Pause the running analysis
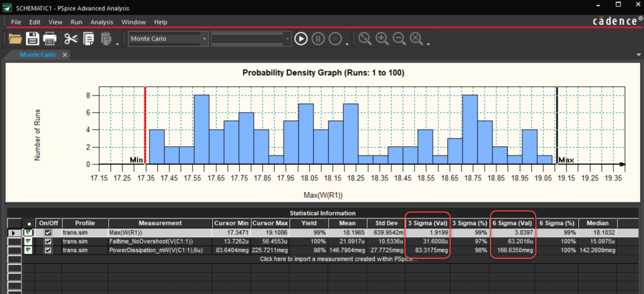Screen dimensions: 644x294 point(318,39)
